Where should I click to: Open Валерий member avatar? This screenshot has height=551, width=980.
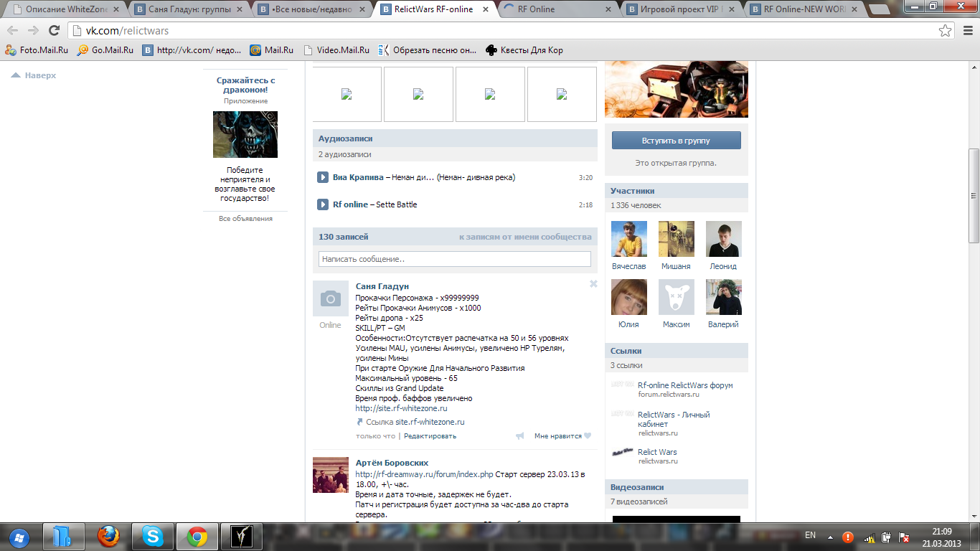724,297
